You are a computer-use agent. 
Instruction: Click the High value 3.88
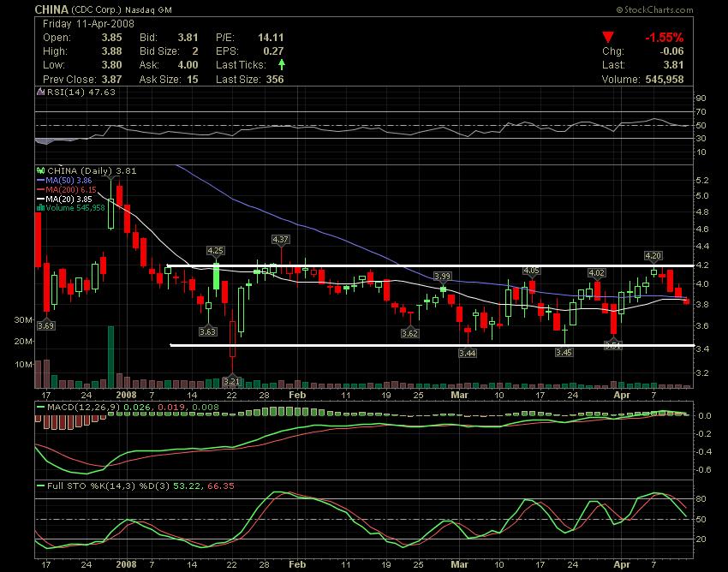[112, 51]
